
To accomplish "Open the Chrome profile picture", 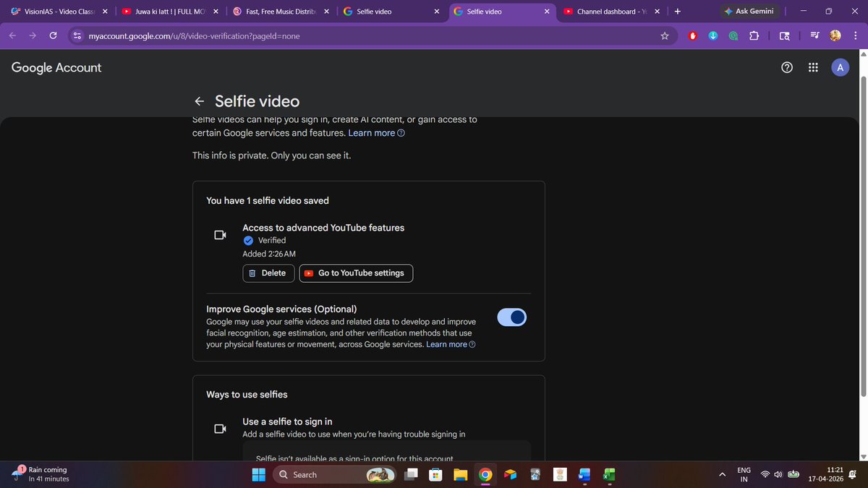I will [x=835, y=35].
